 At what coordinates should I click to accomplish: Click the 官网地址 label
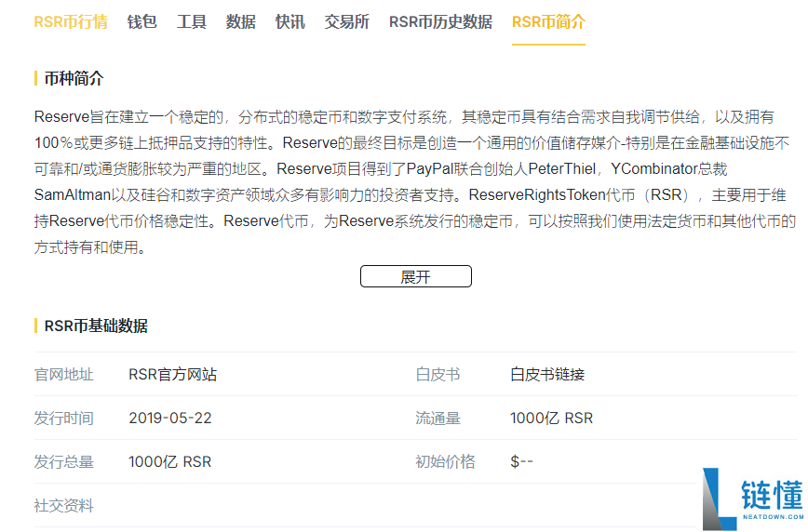click(64, 375)
